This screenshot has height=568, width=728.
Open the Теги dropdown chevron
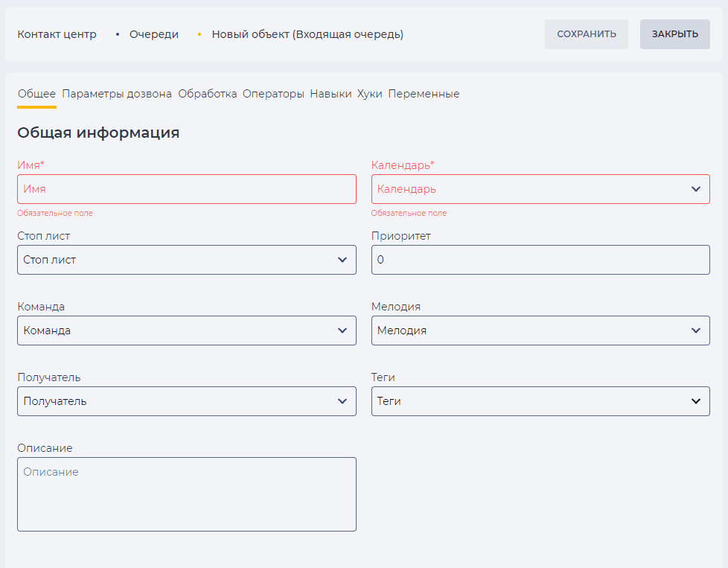click(x=695, y=401)
